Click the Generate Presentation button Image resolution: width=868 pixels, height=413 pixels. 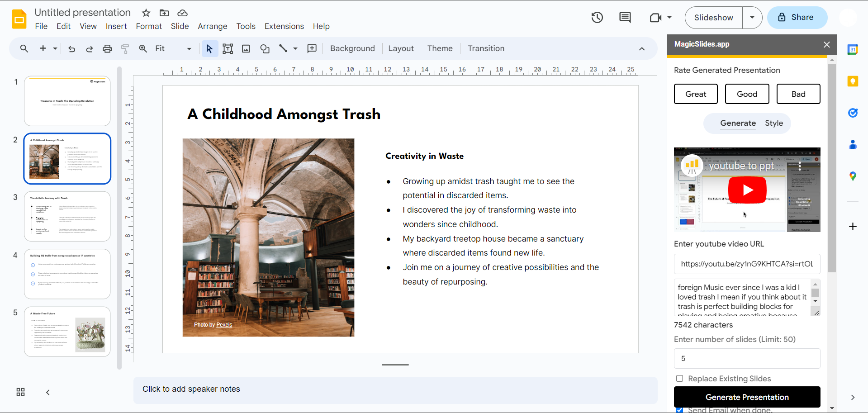point(747,397)
